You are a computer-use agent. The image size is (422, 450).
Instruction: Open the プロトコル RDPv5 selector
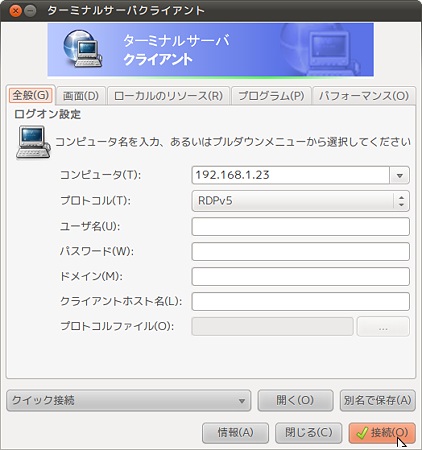point(300,201)
